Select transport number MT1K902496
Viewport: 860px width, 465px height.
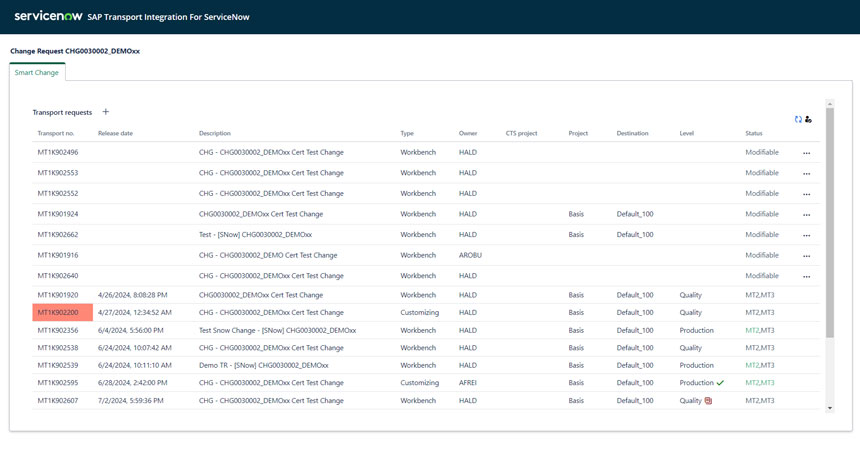pos(58,152)
